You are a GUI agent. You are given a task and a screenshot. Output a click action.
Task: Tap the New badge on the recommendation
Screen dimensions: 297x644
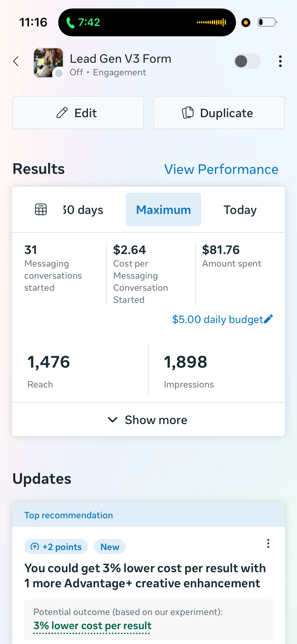[x=110, y=547]
